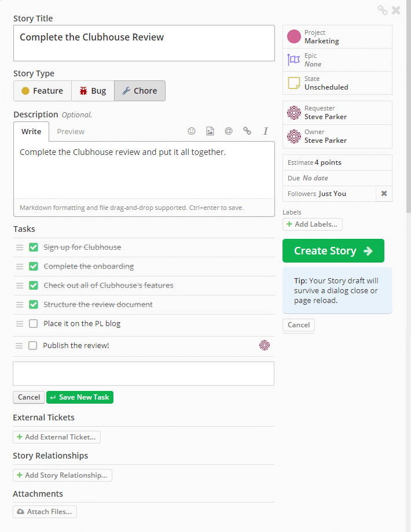This screenshot has width=411, height=532.
Task: Switch to the Write tab
Action: coord(31,131)
